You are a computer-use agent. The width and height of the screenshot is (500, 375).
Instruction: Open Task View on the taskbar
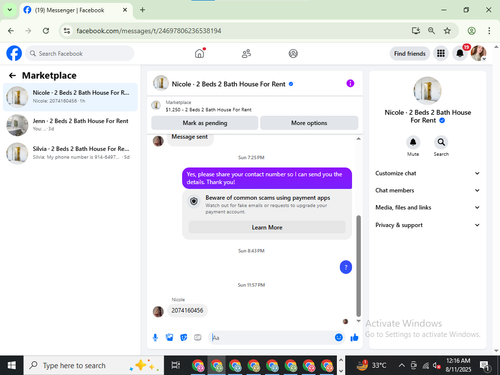click(176, 365)
